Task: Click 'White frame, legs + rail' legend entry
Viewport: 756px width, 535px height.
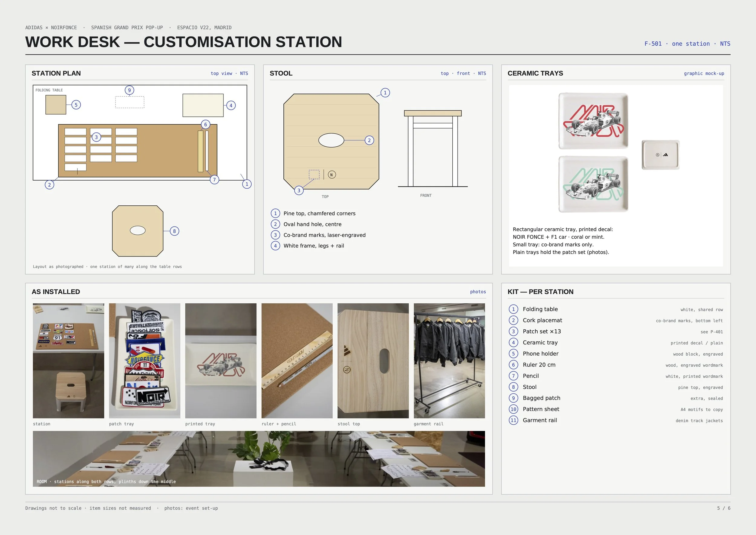Action: pos(307,246)
